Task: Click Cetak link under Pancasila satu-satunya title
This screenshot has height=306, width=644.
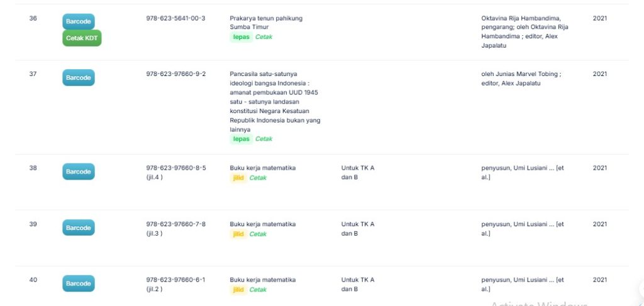Action: pos(264,139)
